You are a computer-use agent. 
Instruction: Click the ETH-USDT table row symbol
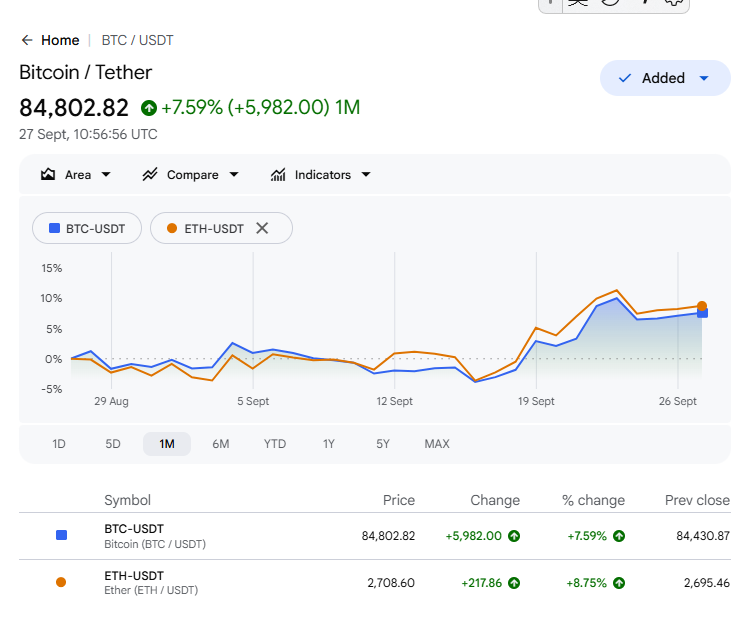(134, 576)
